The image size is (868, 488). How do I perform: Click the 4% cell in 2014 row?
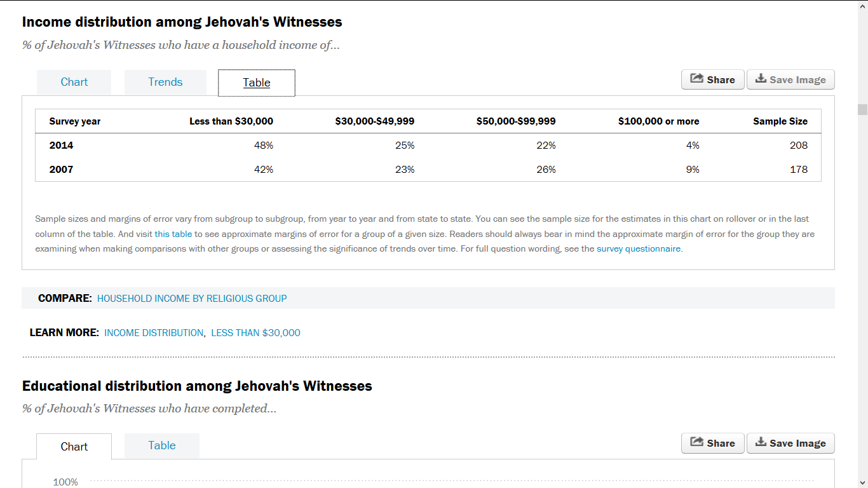tap(693, 146)
